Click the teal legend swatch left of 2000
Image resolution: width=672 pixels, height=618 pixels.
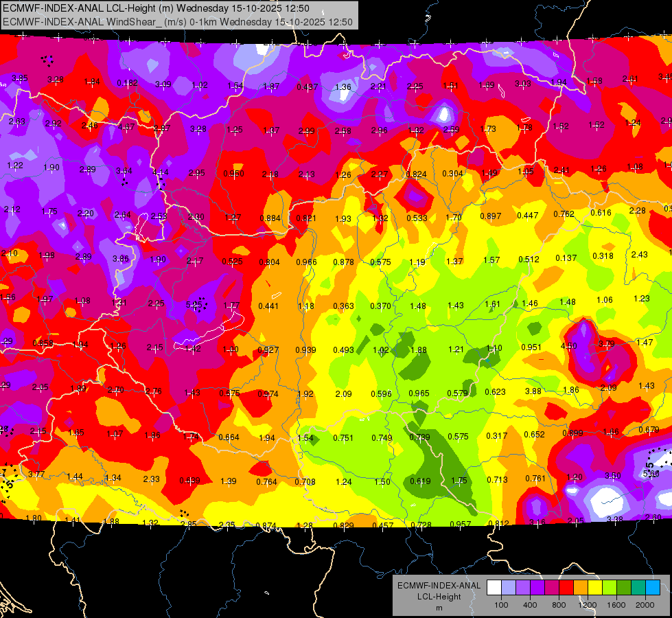tap(638, 588)
